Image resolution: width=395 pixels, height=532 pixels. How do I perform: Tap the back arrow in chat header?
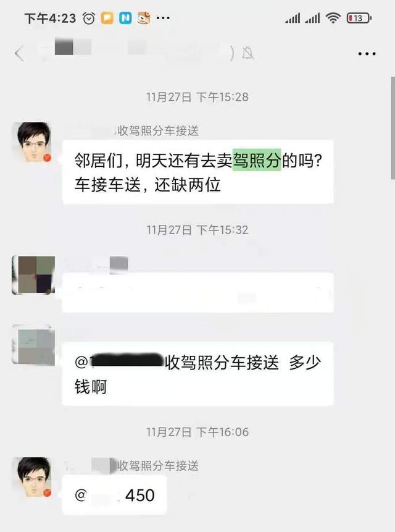(x=19, y=54)
